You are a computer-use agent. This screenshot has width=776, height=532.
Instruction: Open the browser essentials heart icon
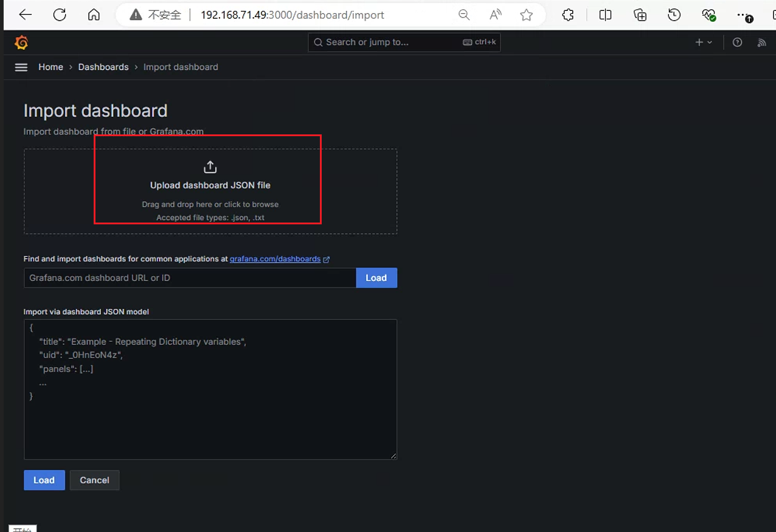pos(708,15)
